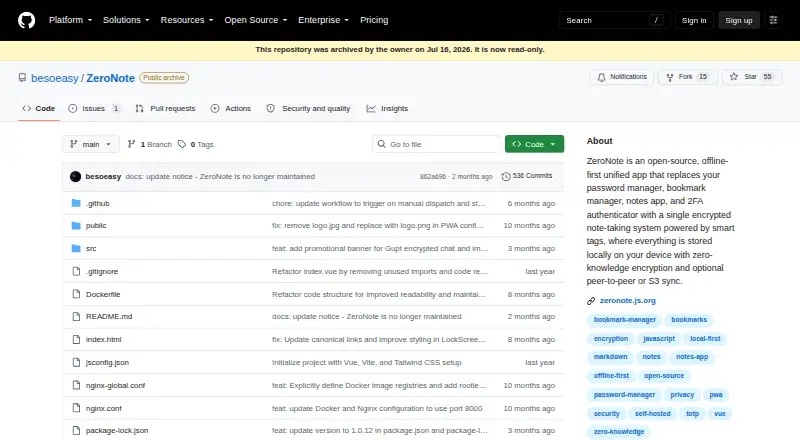Screen dimensions: 800x440
Task: Click the fork icon
Action: pos(669,77)
